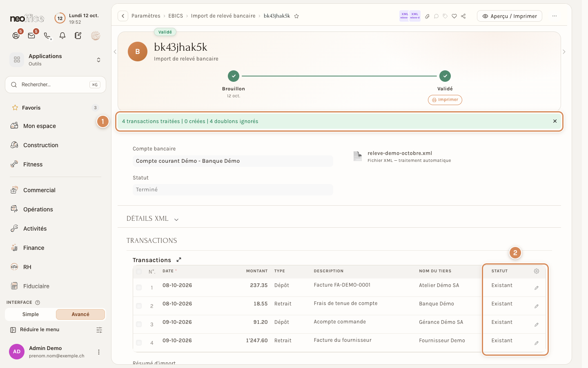
Task: Click the Imprimer button under Validé
Action: click(x=445, y=100)
